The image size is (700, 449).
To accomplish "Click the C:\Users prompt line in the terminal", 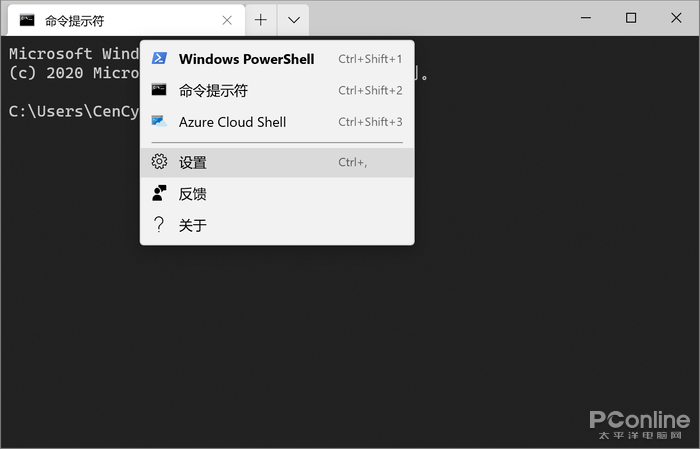I will point(72,111).
